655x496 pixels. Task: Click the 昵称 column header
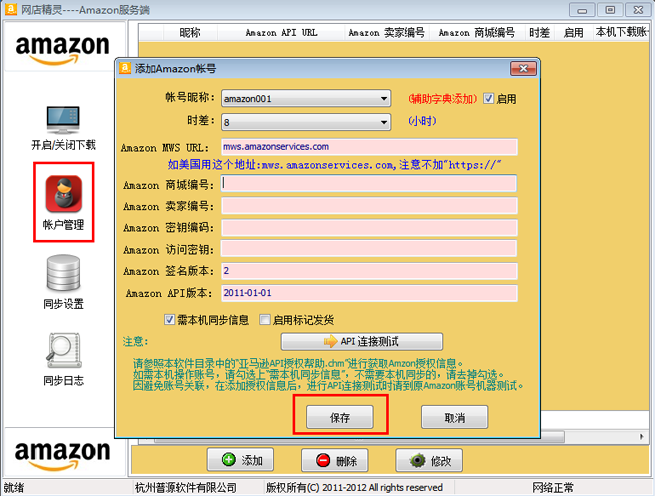click(190, 32)
